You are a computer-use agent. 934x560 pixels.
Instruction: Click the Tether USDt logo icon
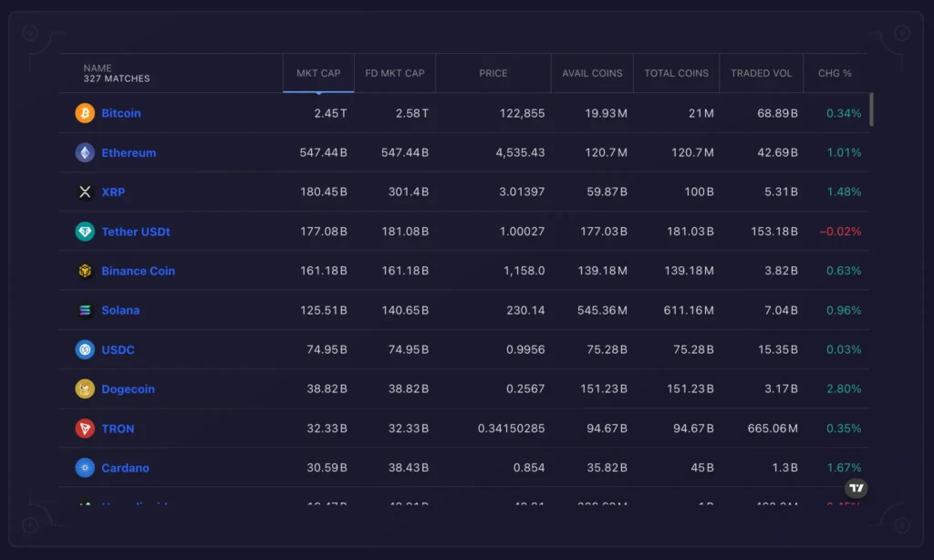85,232
